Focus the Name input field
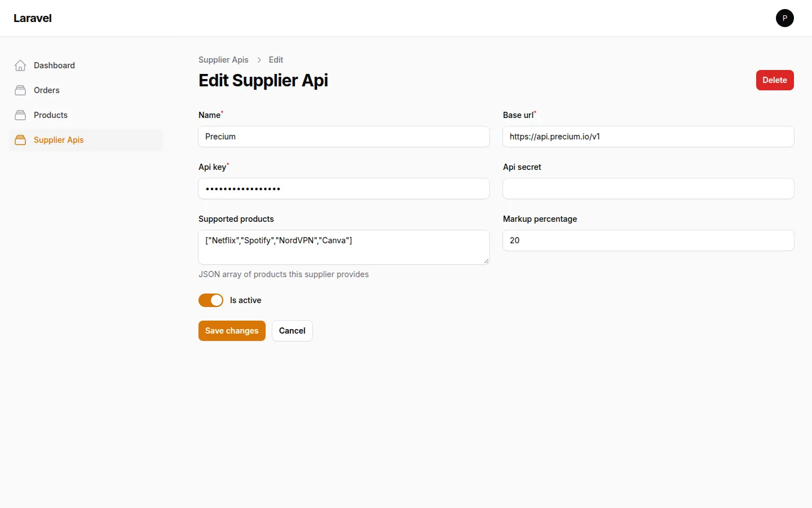812x508 pixels. click(x=344, y=137)
